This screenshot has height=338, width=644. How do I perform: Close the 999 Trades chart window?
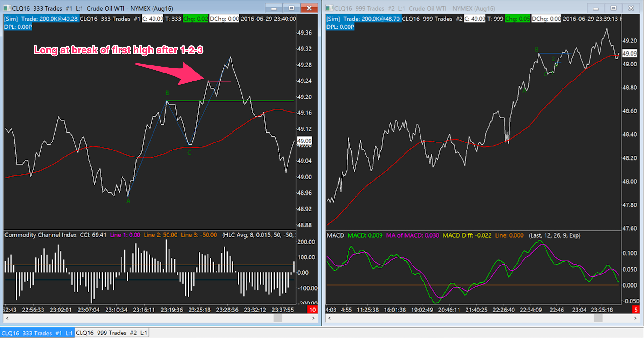631,8
